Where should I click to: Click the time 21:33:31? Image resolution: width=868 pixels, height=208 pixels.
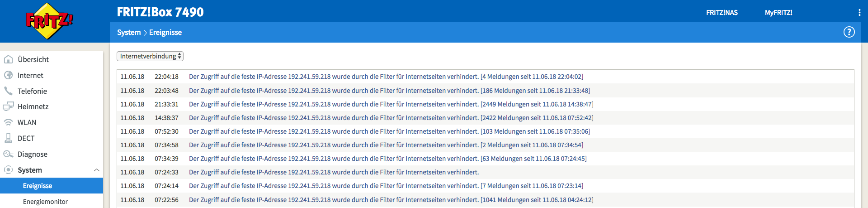(166, 104)
